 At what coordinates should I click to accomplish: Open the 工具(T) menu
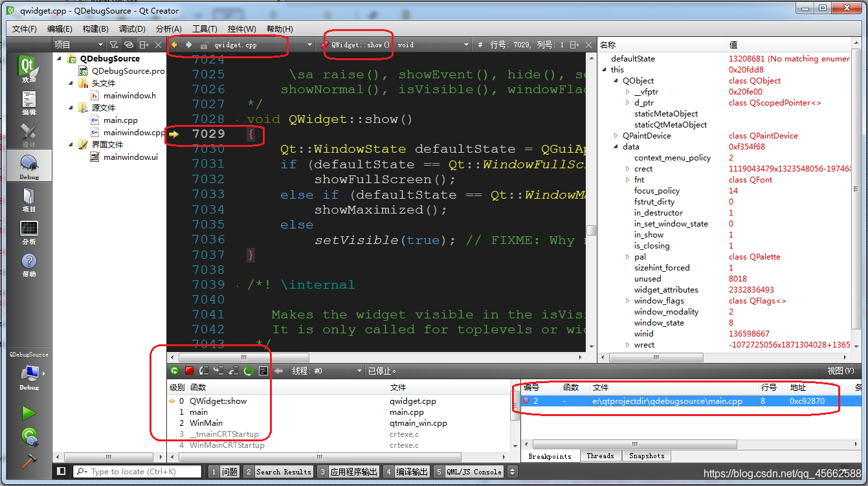tap(205, 29)
